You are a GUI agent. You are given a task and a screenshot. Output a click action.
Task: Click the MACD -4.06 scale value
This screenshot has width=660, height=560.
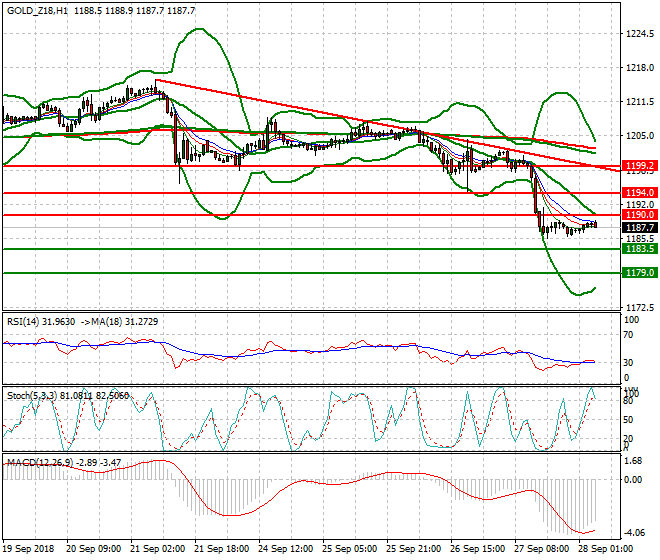coord(634,532)
